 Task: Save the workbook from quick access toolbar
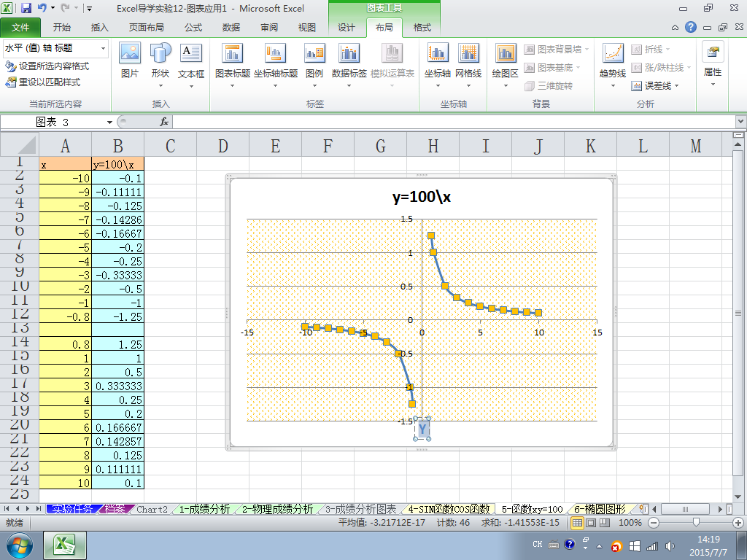point(26,8)
